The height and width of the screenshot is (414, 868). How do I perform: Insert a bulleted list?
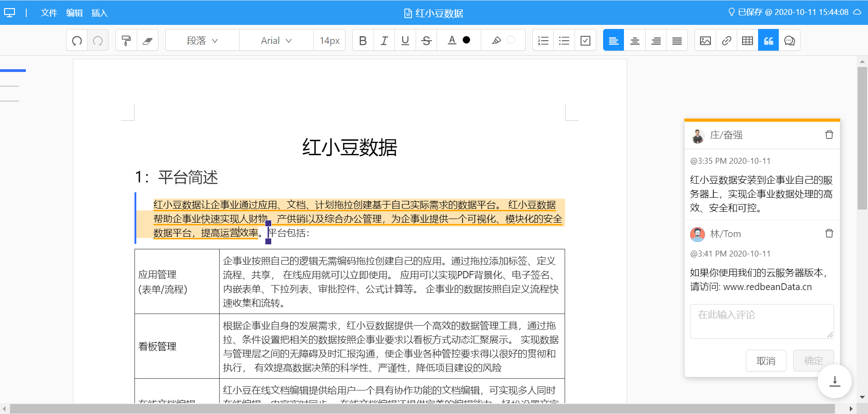click(564, 41)
